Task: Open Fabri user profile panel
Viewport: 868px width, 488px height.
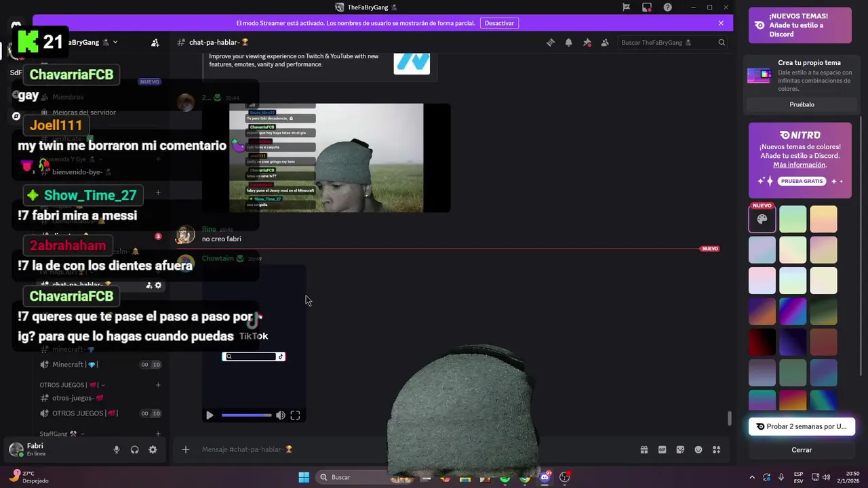Action: (35, 449)
